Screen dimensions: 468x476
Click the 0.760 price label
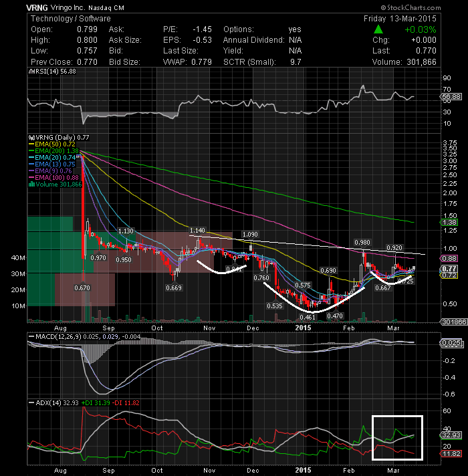261,277
